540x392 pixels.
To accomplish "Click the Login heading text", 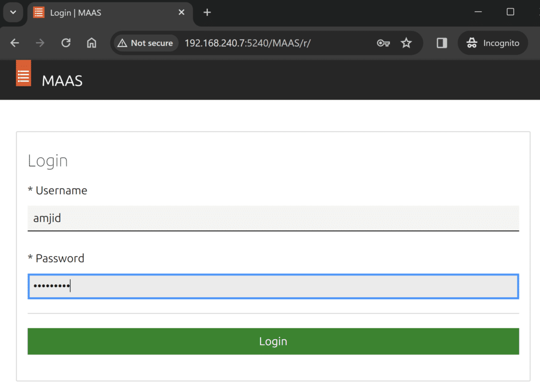I will (x=48, y=161).
